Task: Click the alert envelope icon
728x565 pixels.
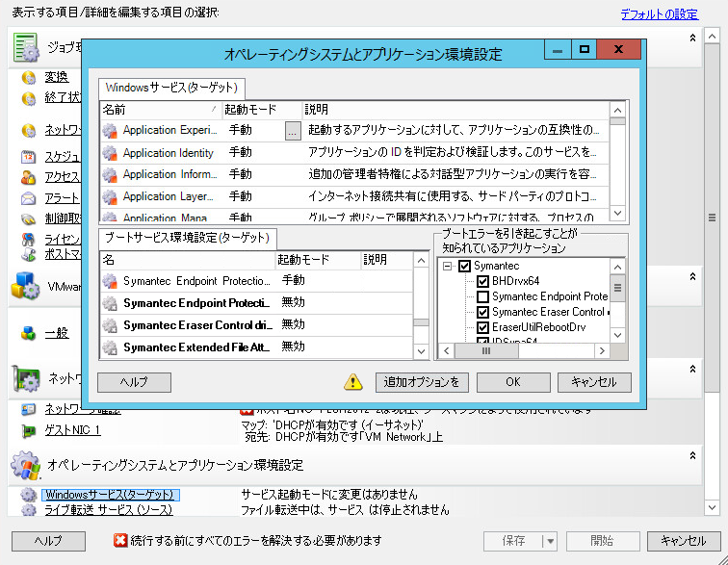Action: click(x=28, y=198)
